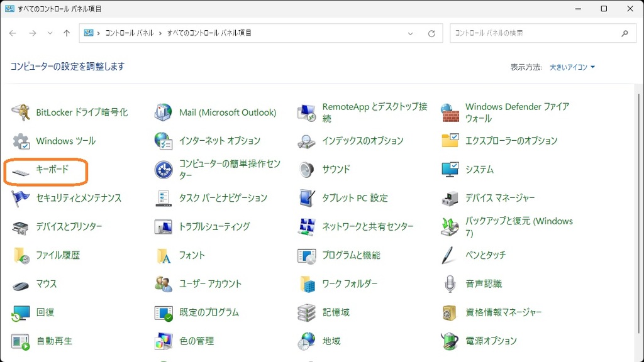
Task: Refresh the control panel view
Action: pyautogui.click(x=431, y=34)
